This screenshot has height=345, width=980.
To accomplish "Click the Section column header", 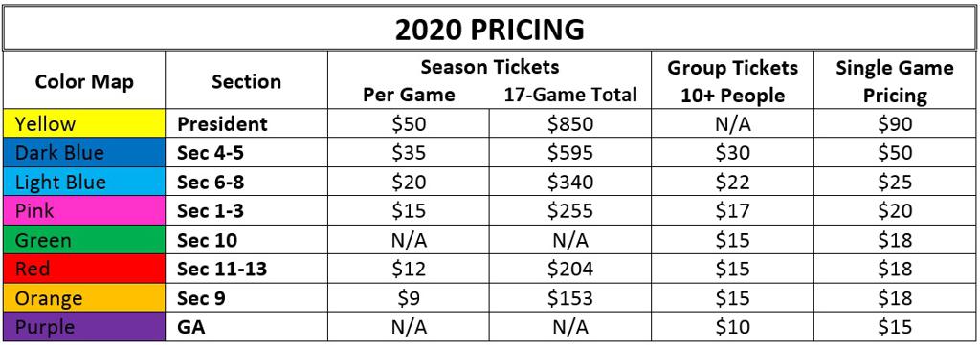I will click(x=246, y=81).
